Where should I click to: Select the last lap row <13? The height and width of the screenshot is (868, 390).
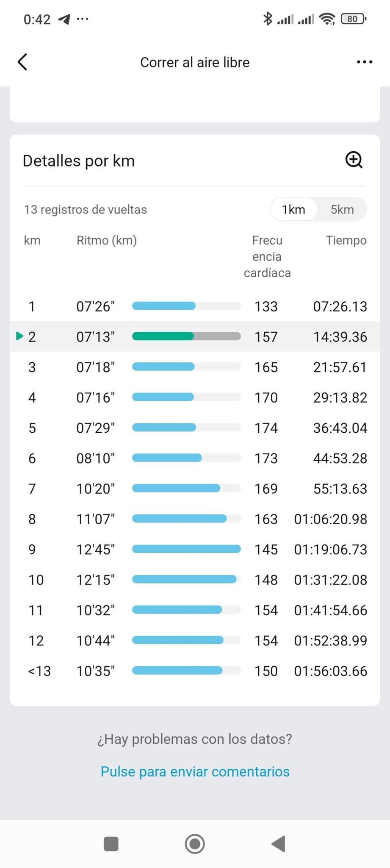pyautogui.click(x=195, y=671)
